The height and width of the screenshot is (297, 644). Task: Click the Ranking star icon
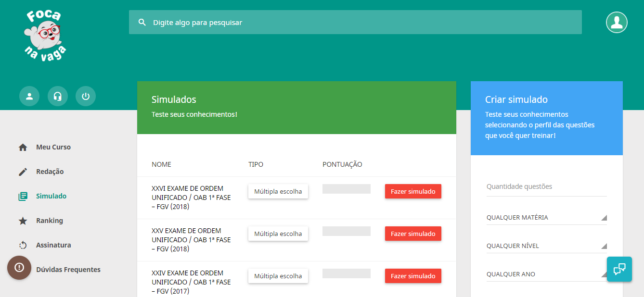click(22, 220)
